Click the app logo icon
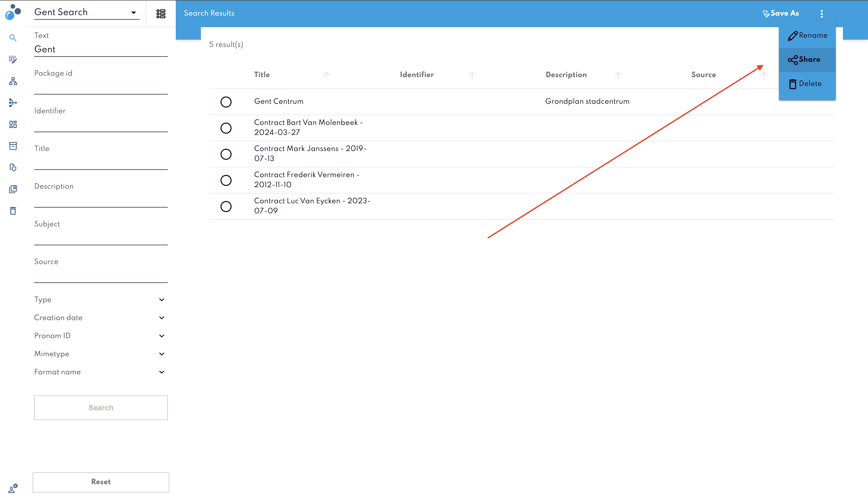The height and width of the screenshot is (499, 868). click(x=13, y=12)
